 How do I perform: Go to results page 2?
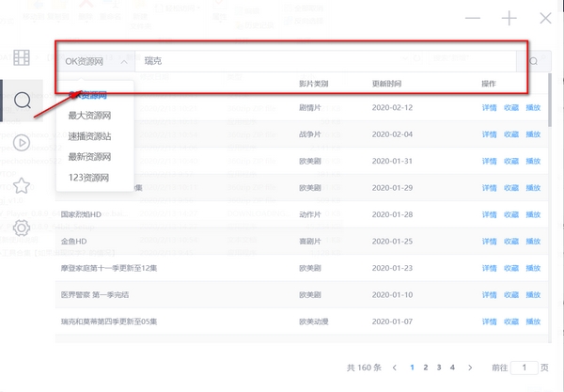426,368
